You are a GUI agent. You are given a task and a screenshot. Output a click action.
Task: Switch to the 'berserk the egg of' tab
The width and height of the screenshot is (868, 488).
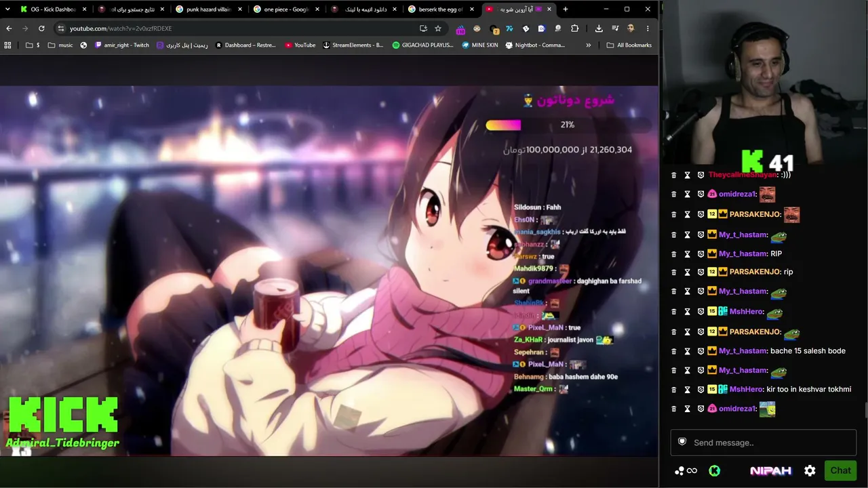point(442,9)
